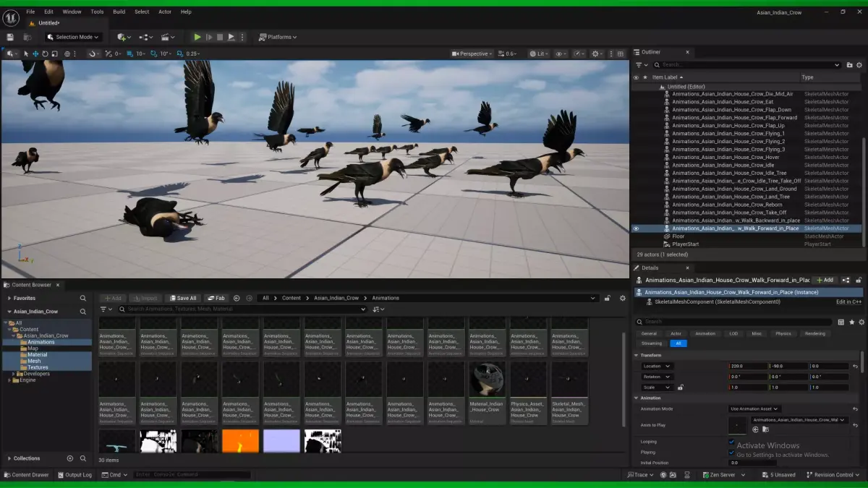Image resolution: width=868 pixels, height=488 pixels.
Task: Switch to the Physics filter tab
Action: [x=783, y=333]
